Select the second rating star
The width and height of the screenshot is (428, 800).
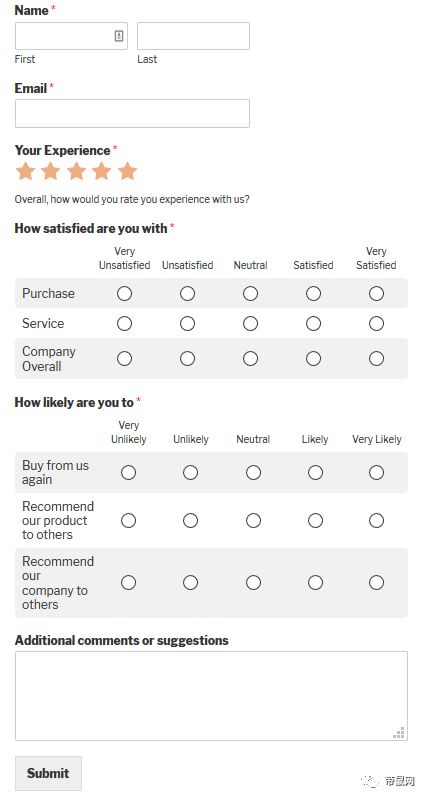(x=51, y=171)
